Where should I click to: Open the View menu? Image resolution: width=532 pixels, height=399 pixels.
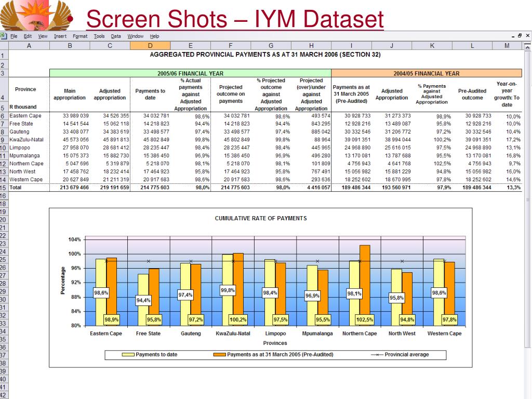pos(43,36)
